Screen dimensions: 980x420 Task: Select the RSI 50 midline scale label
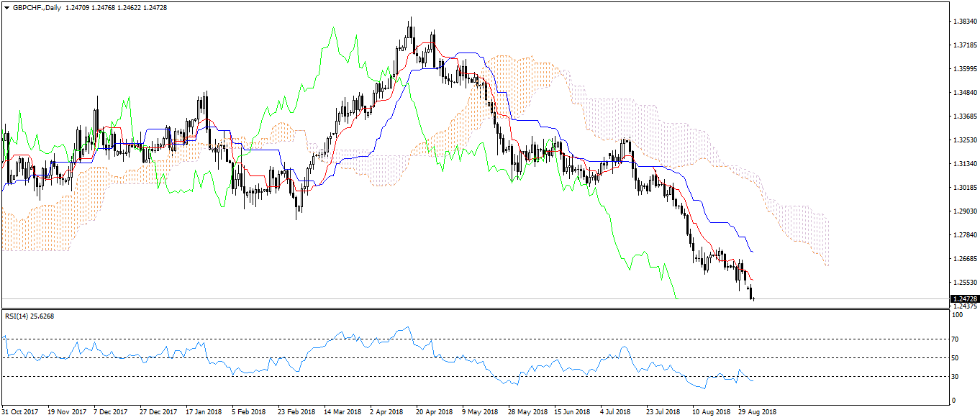coord(956,357)
